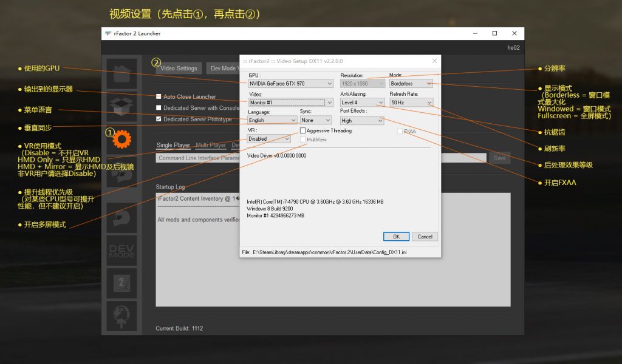Open the VR dropdown set to Disabled
This screenshot has width=622, height=364.
tap(269, 139)
